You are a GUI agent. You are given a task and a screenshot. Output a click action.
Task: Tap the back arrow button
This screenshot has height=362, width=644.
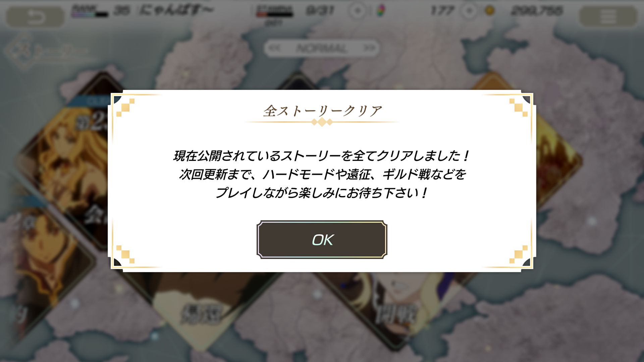pos(35,16)
